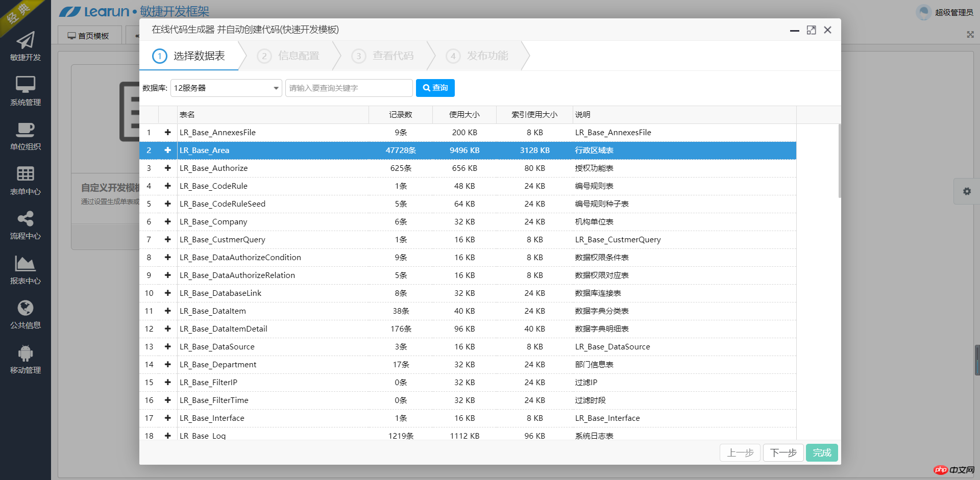980x480 pixels.
Task: Select the 系统管理 sidebar icon
Action: click(25, 92)
